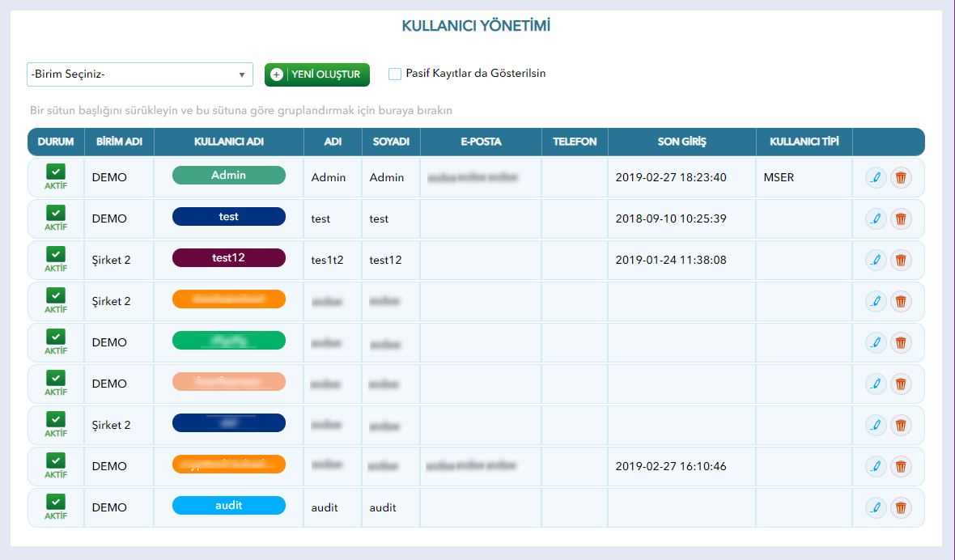Click the TELEFON column header
The image size is (955, 560).
(575, 142)
